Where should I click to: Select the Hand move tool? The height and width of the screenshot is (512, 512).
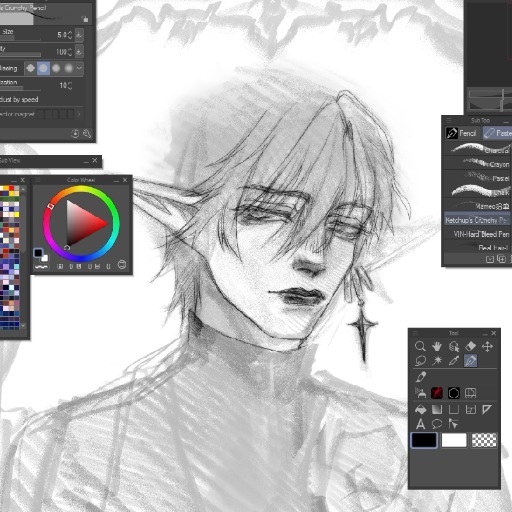[x=437, y=346]
